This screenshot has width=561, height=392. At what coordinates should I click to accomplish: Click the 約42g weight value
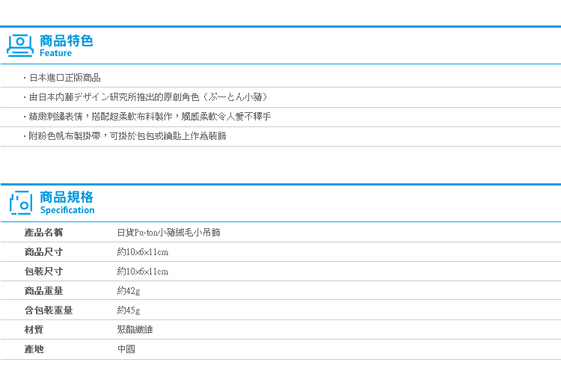click(129, 291)
